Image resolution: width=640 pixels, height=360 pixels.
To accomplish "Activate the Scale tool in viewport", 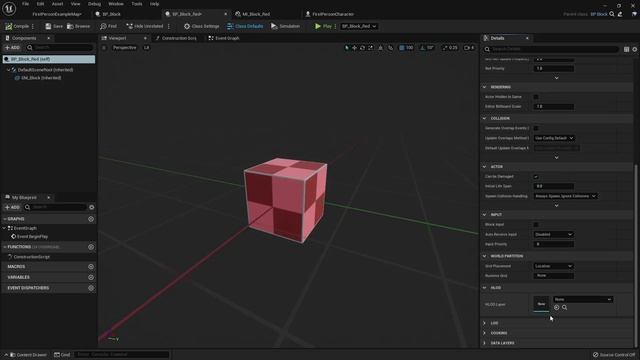I will click(x=371, y=48).
